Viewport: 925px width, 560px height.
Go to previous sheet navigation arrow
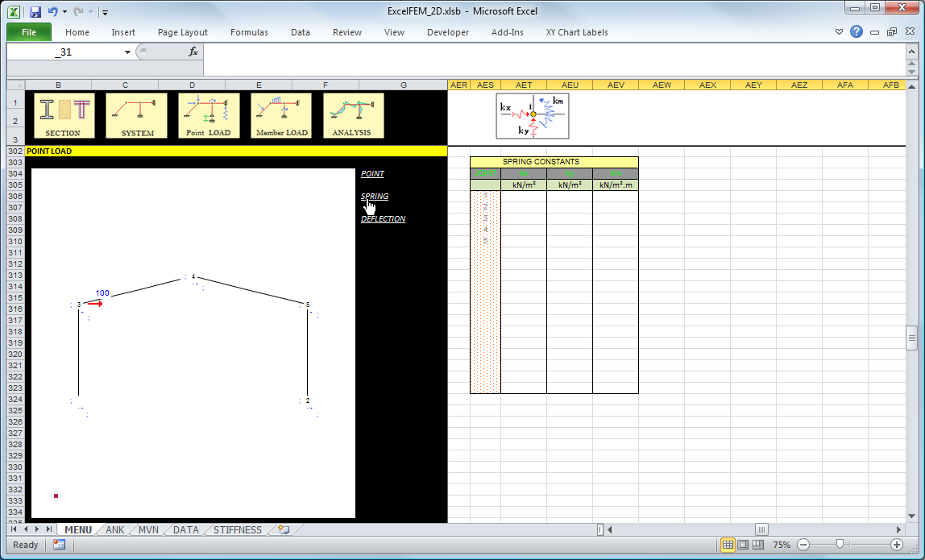point(25,530)
